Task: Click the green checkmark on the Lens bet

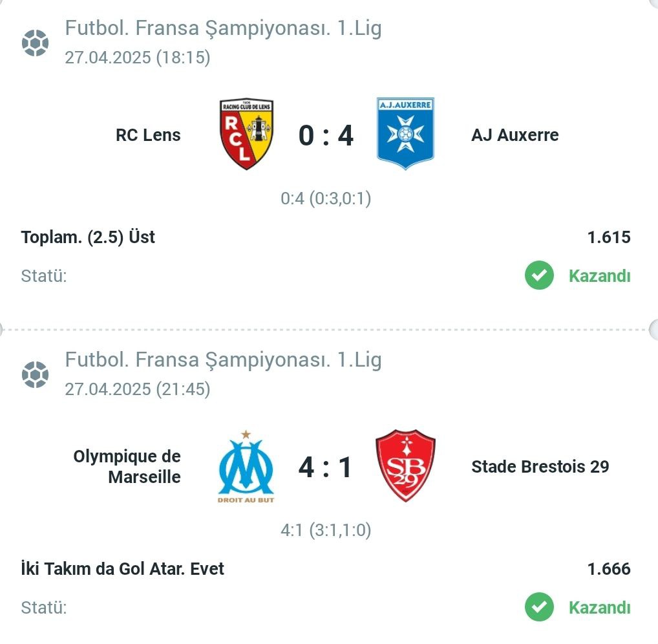Action: [x=539, y=275]
